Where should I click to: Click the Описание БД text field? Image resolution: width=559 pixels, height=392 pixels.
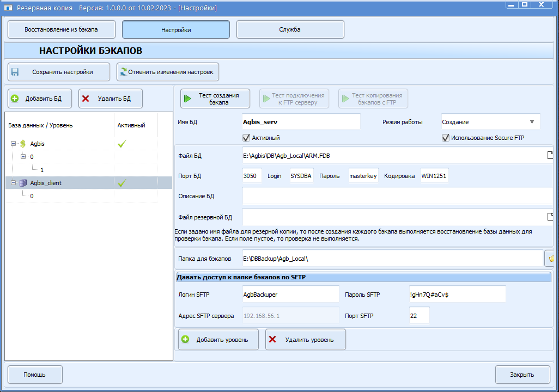[x=398, y=196]
